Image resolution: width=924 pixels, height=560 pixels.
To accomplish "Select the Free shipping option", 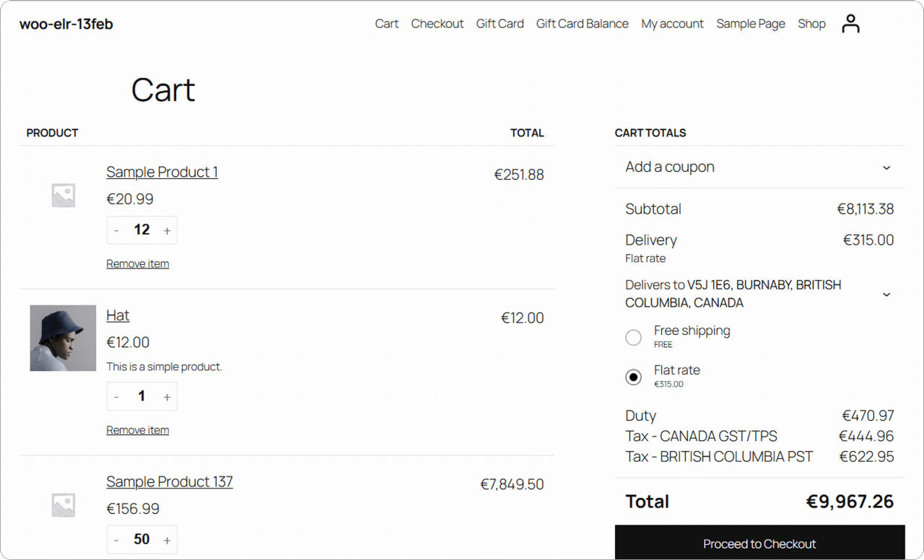I will coord(633,337).
